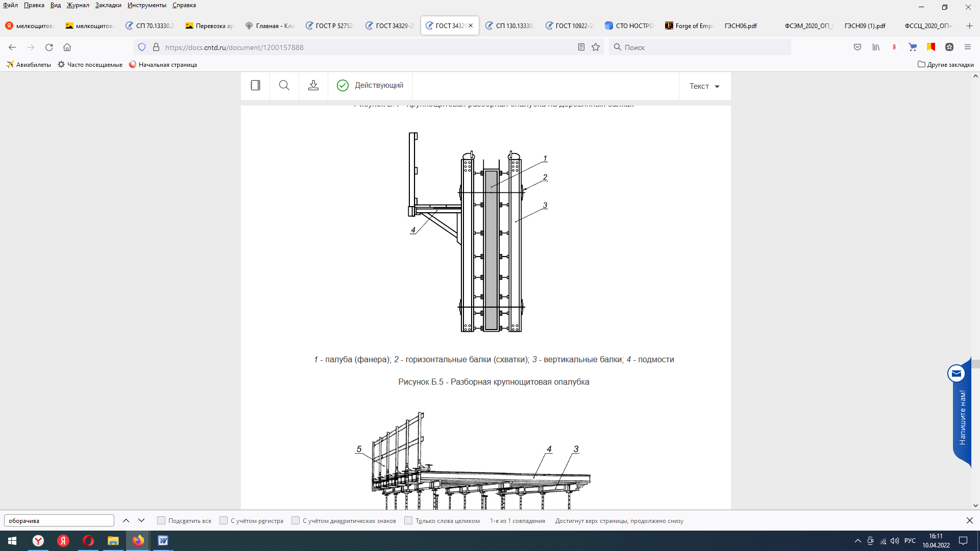Open Часто посещаемые bookmarks

click(x=90, y=64)
